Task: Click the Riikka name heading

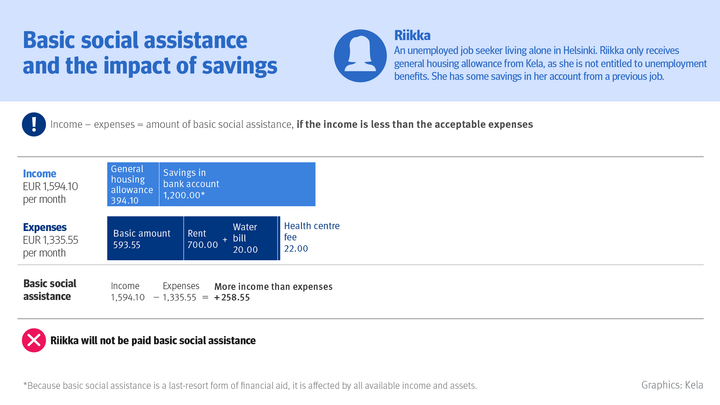Action: pyautogui.click(x=412, y=32)
